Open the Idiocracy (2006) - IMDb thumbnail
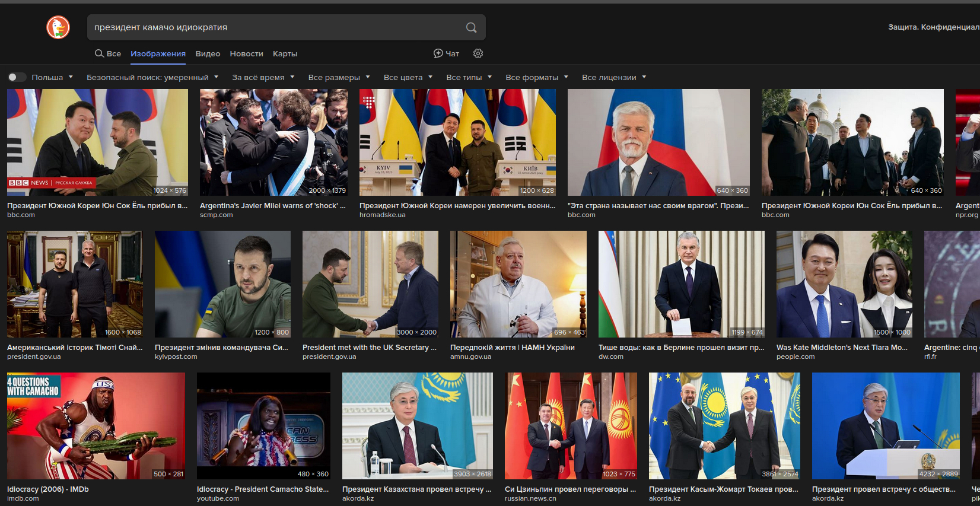The height and width of the screenshot is (506, 980). click(x=96, y=426)
